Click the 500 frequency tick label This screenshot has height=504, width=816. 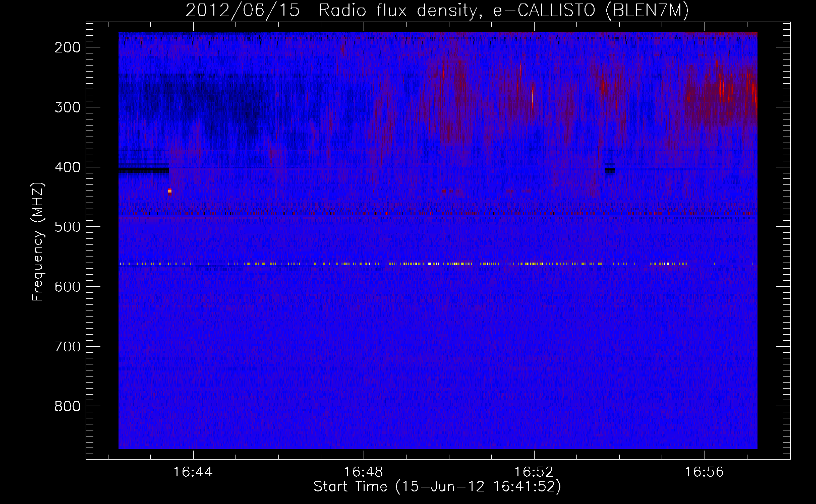(x=68, y=227)
